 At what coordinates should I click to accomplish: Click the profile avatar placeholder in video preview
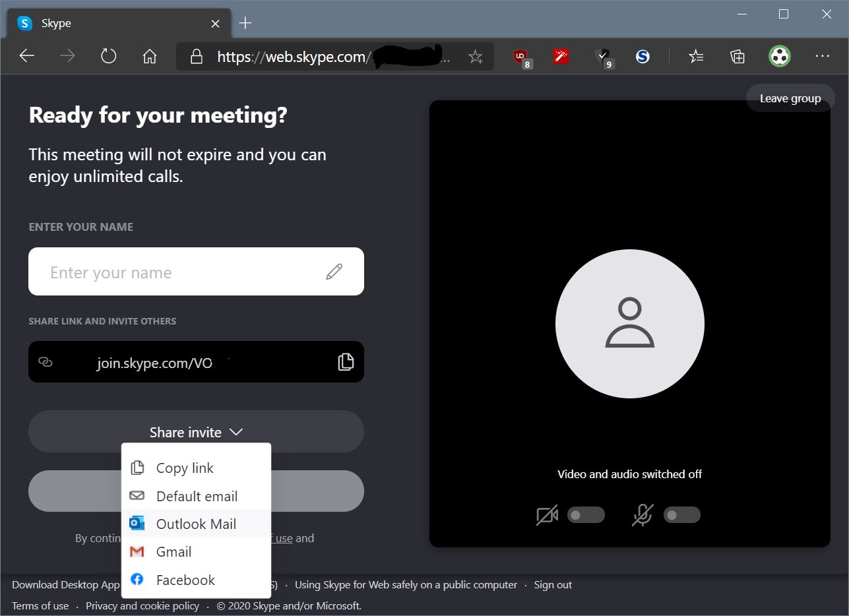630,324
